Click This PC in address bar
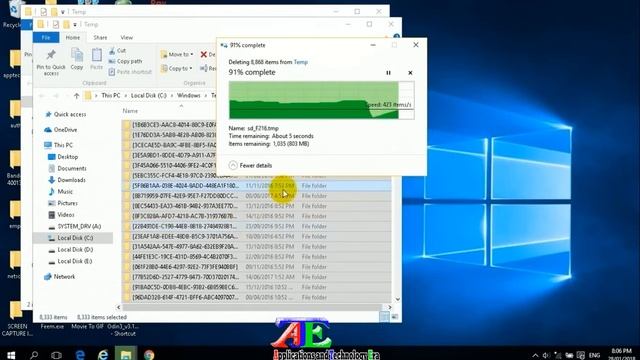The image size is (640, 360). (111, 96)
